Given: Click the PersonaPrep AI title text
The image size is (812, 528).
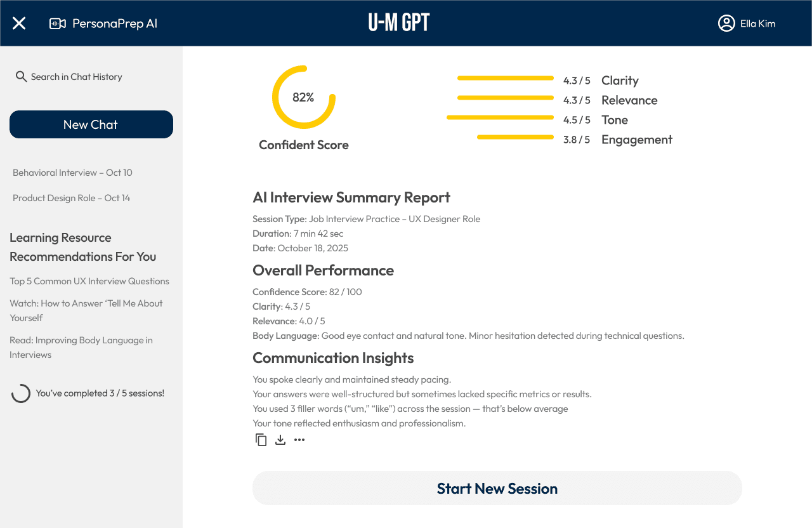Looking at the screenshot, I should tap(115, 23).
